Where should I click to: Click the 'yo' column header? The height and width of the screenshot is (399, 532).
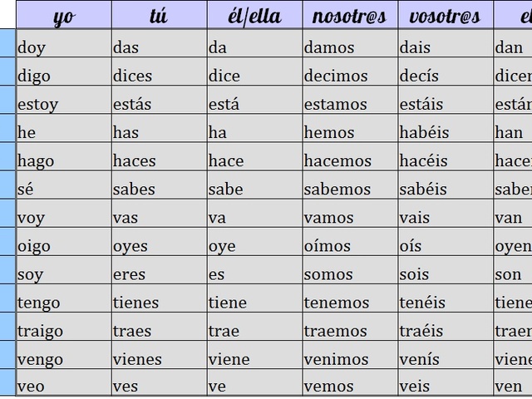(64, 15)
